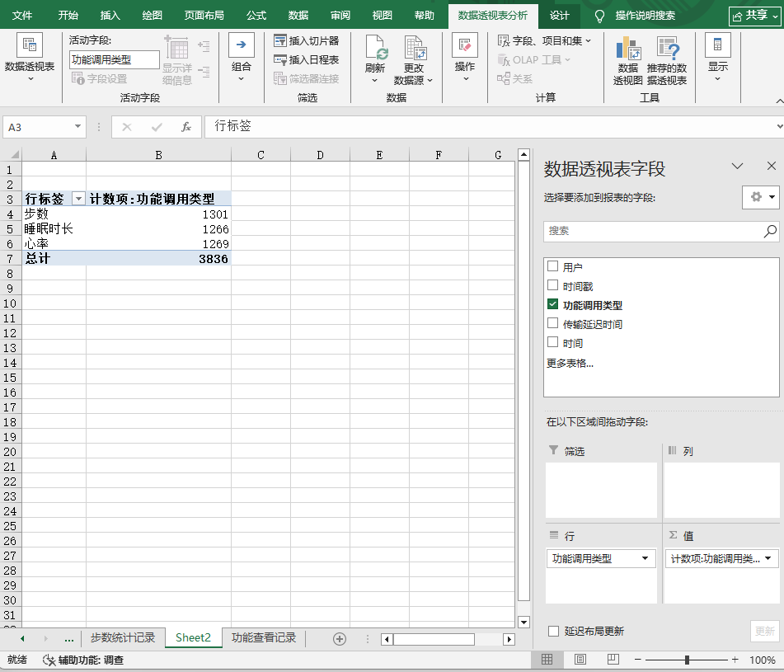Click the insert function fx icon
This screenshot has height=672, width=784.
186,127
